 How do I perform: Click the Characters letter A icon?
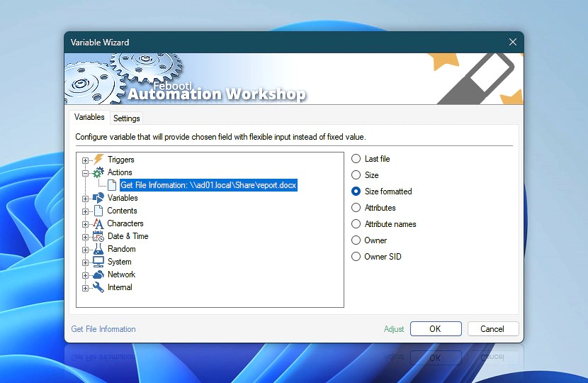[x=98, y=223]
